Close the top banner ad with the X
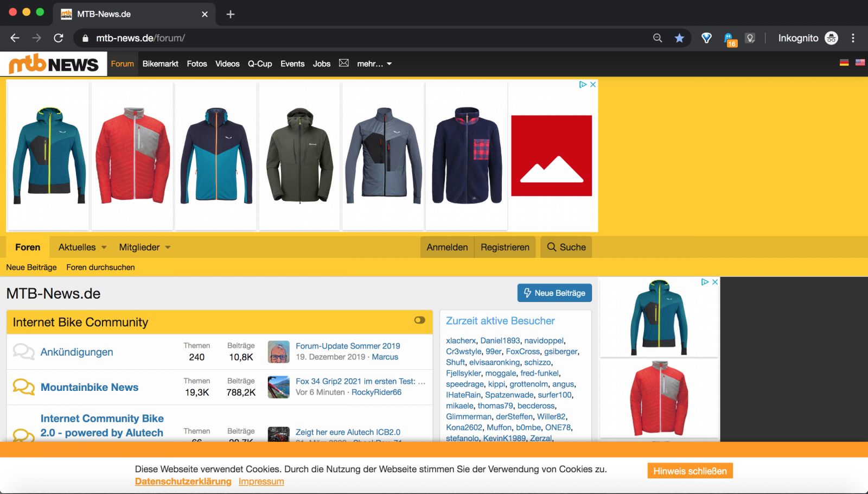Viewport: 868px width, 494px height. (593, 85)
